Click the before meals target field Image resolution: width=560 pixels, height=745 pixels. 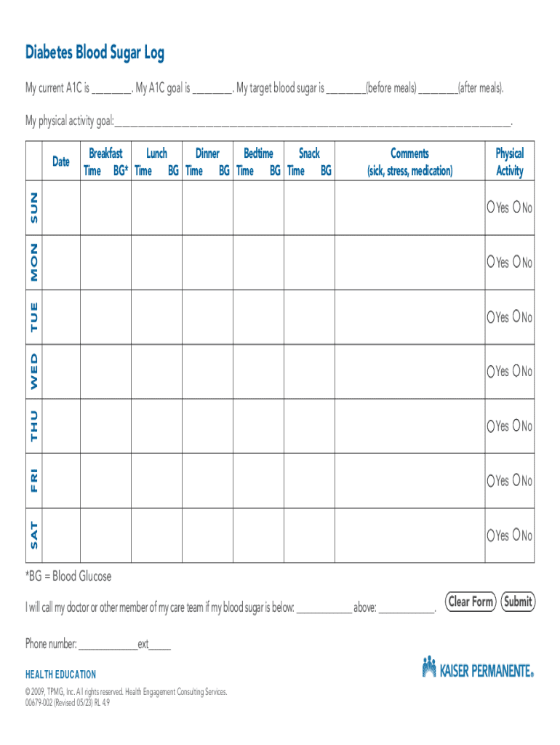coord(345,89)
